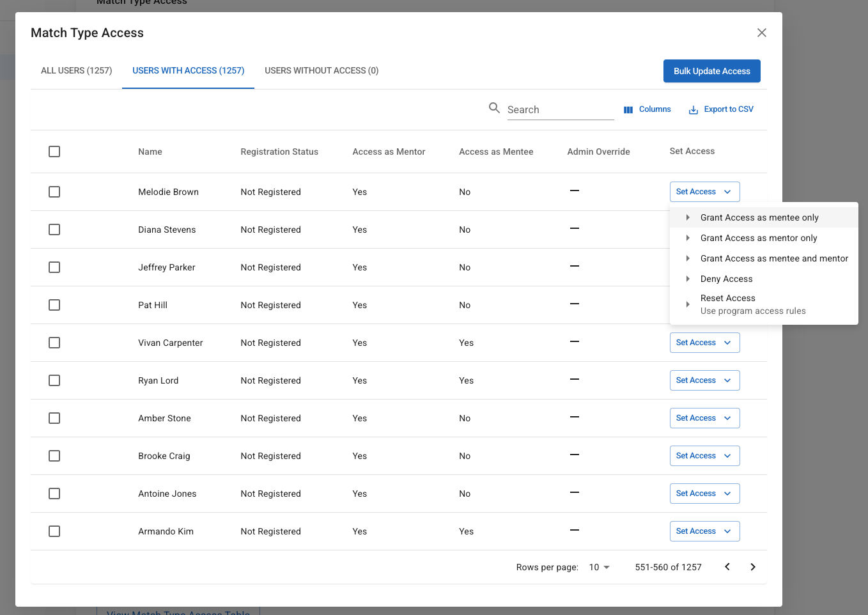Image resolution: width=868 pixels, height=615 pixels.
Task: Expand arrow beside Deny Access
Action: click(688, 279)
